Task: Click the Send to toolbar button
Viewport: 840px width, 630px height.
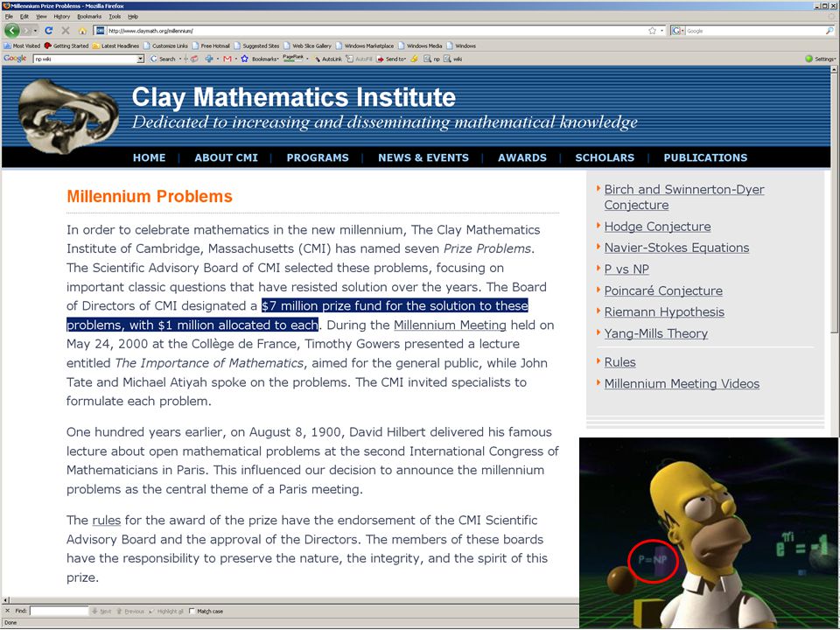Action: click(x=390, y=59)
